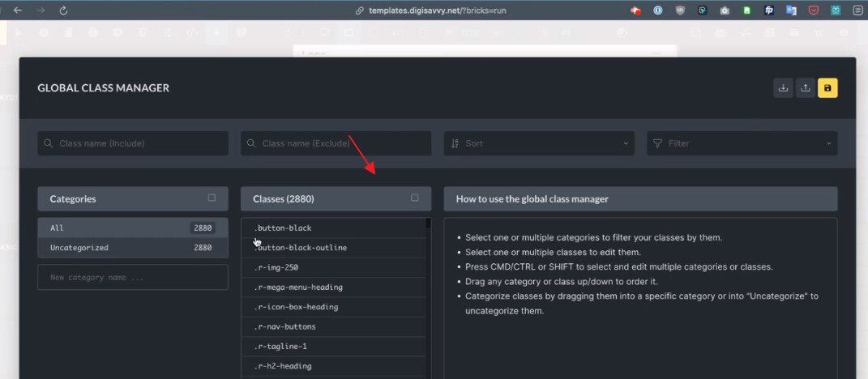Click the 2880 count beside Uncategorized

pyautogui.click(x=203, y=248)
